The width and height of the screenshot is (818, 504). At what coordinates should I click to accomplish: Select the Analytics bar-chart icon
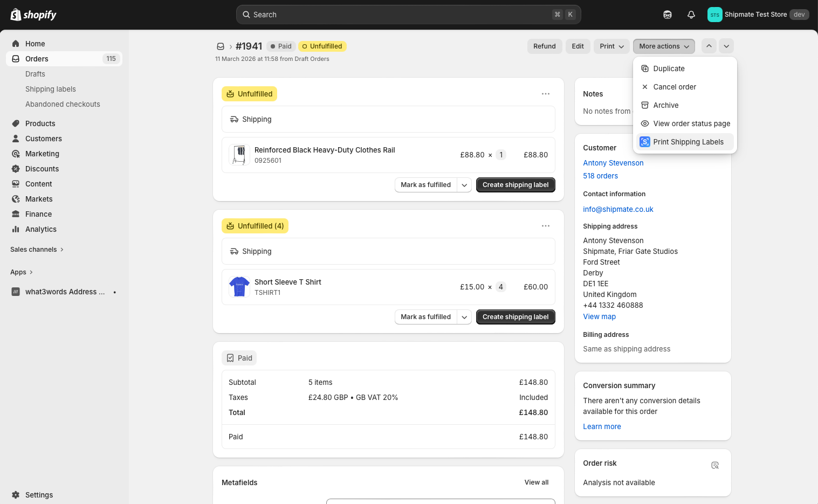tap(16, 229)
